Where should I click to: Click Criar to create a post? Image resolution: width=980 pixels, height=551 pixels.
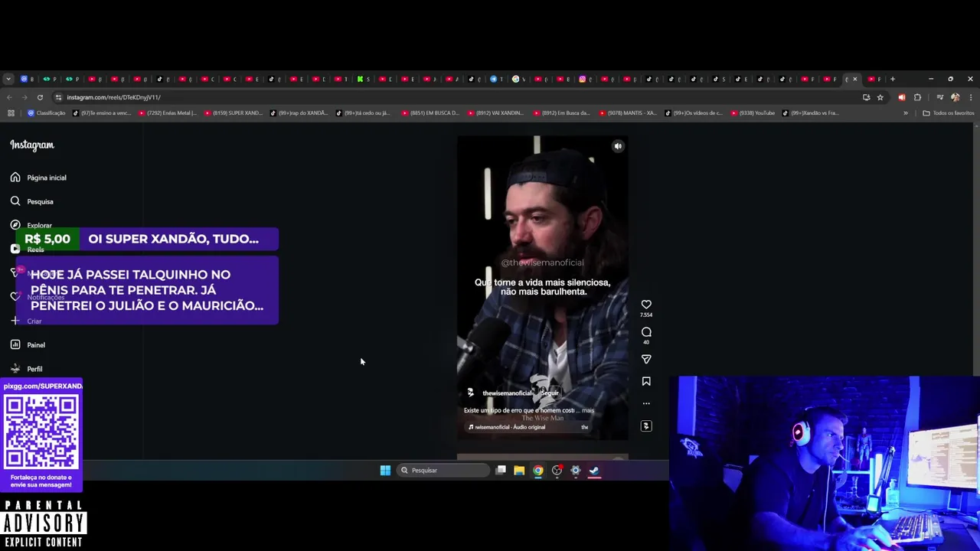coord(26,321)
